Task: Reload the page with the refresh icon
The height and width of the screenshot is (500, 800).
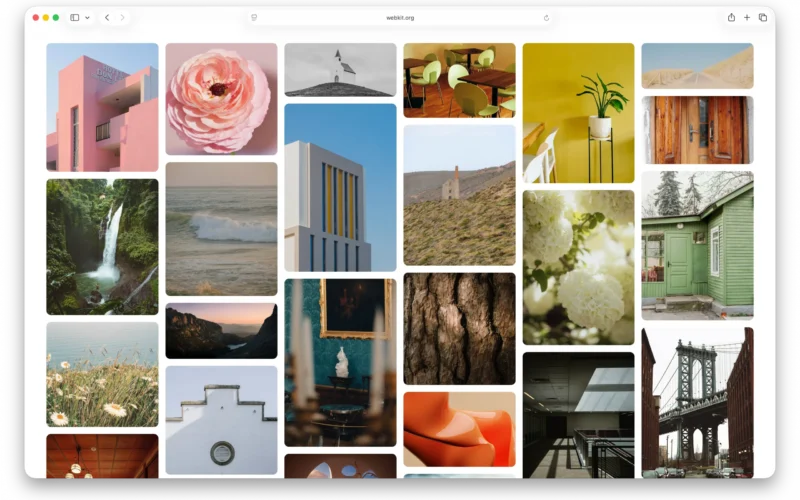Action: tap(546, 18)
